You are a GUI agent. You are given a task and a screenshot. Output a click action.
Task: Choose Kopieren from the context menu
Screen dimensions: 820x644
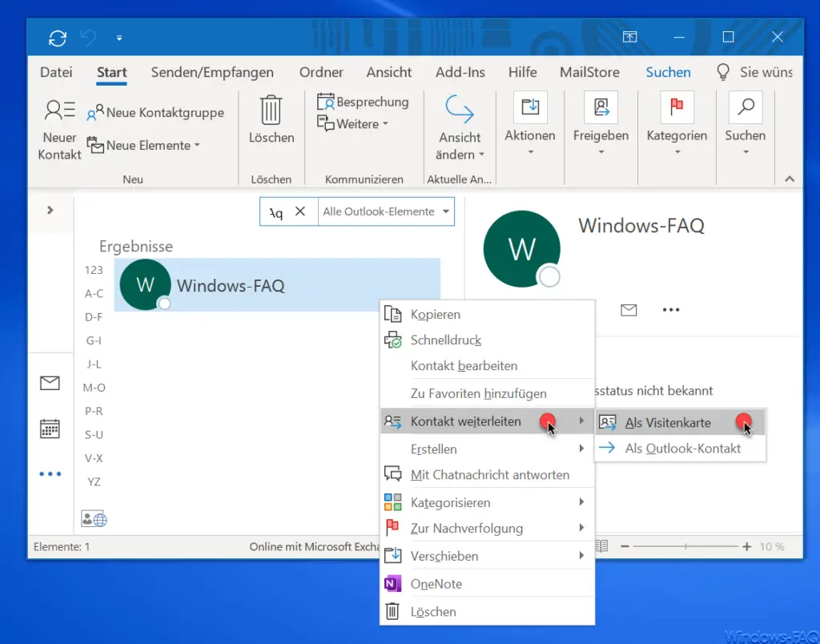[x=488, y=315]
